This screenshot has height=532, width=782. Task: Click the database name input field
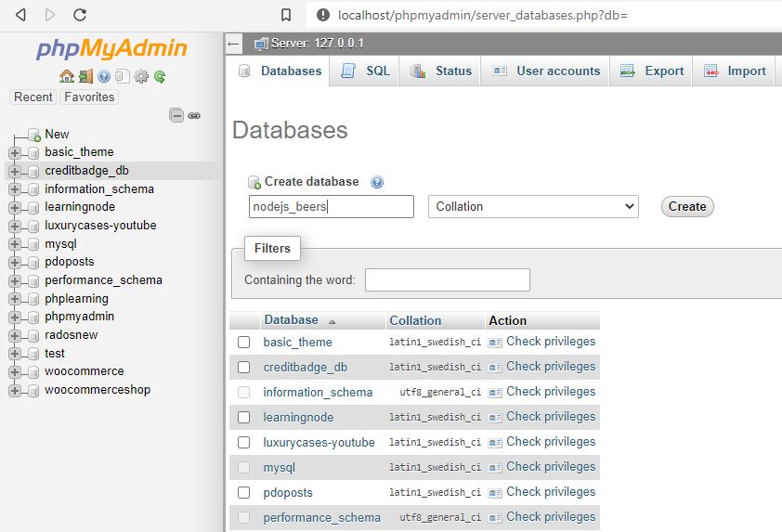tap(332, 206)
